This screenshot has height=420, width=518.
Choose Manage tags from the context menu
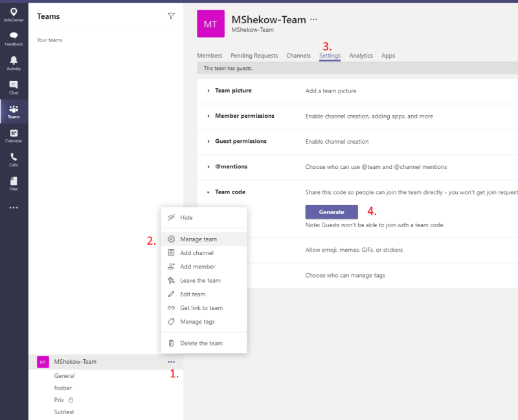pyautogui.click(x=204, y=321)
